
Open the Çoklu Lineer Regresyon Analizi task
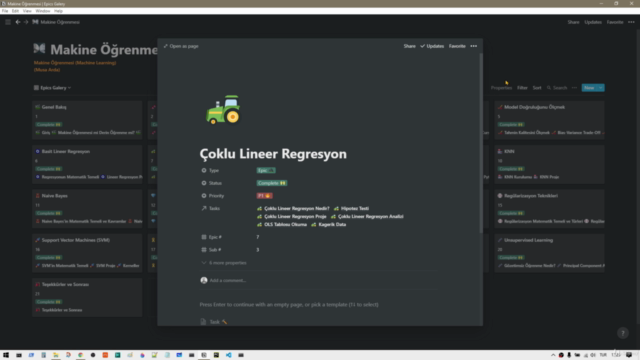pos(367,216)
